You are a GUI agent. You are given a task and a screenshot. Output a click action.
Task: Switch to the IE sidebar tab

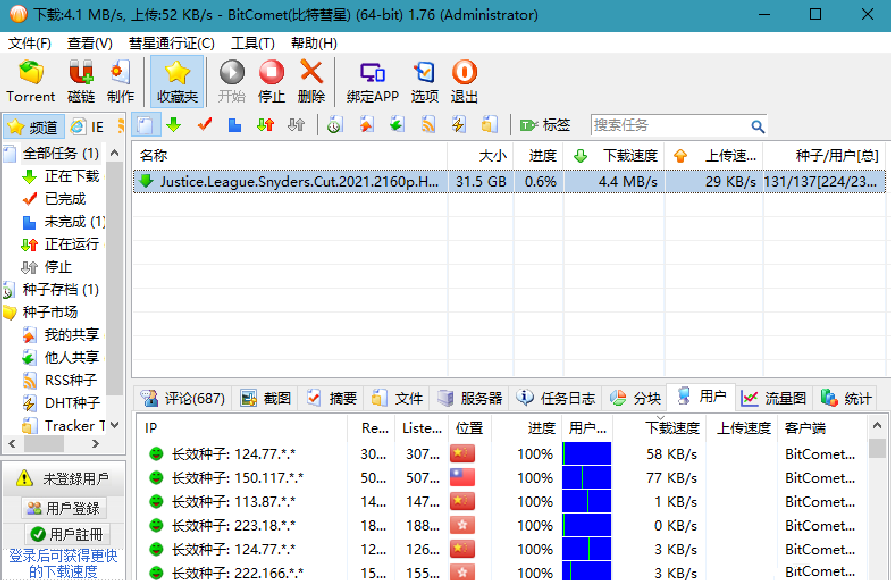(x=88, y=127)
